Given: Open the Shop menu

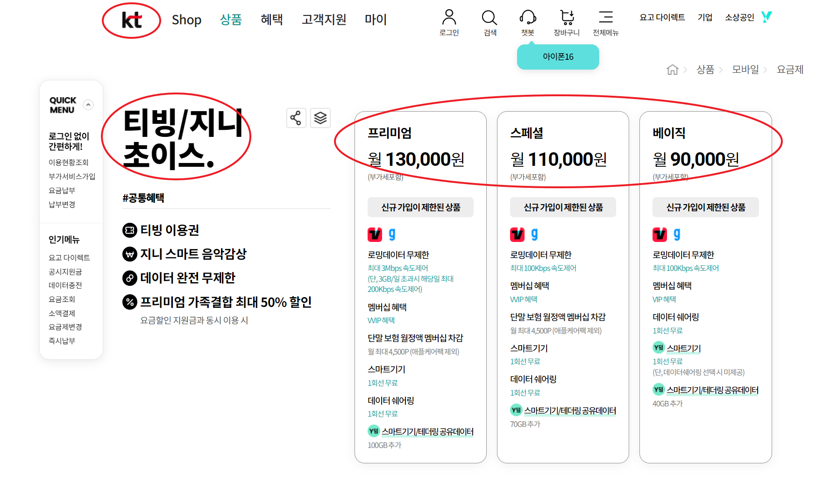Looking at the screenshot, I should tap(186, 20).
